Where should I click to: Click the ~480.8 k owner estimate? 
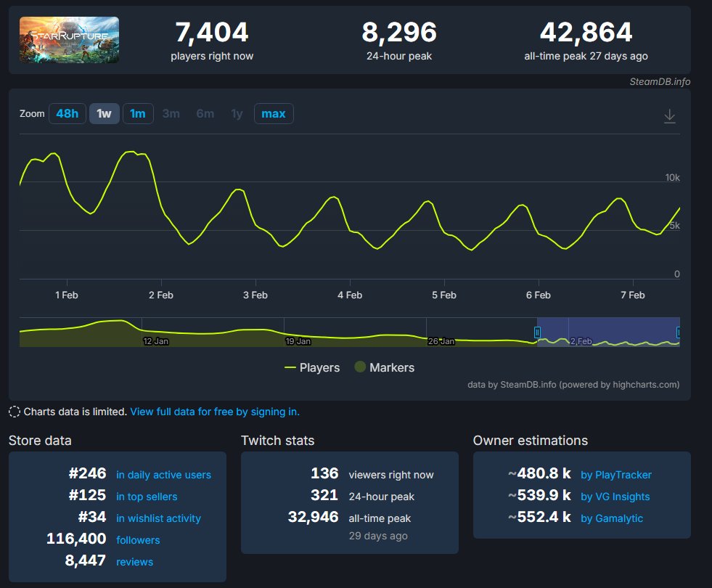[x=539, y=473]
